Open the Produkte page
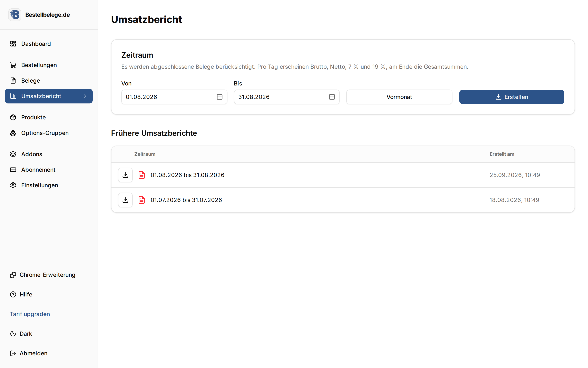Screen dimensions: 588x368 (49, 117)
